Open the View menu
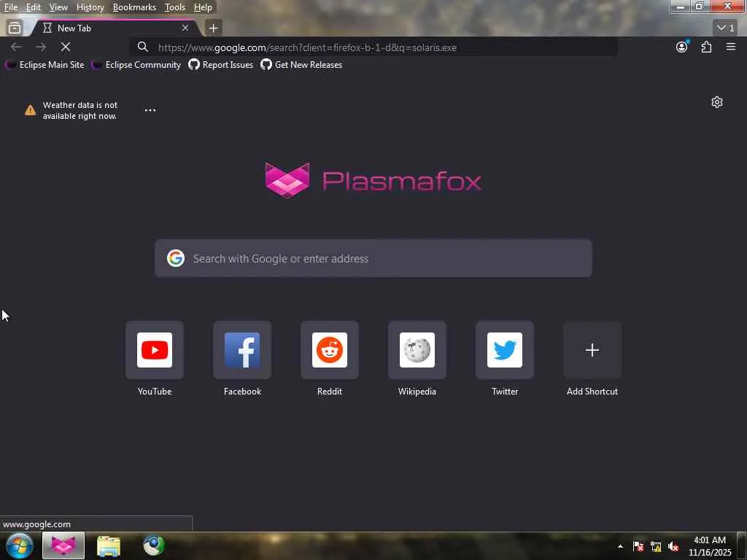Image resolution: width=747 pixels, height=560 pixels. coord(58,7)
